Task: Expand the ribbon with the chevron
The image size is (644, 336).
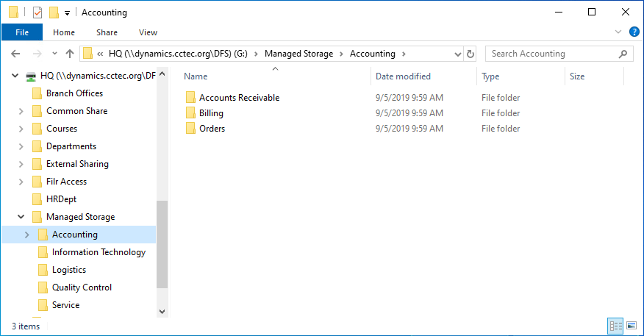Action: [619, 32]
